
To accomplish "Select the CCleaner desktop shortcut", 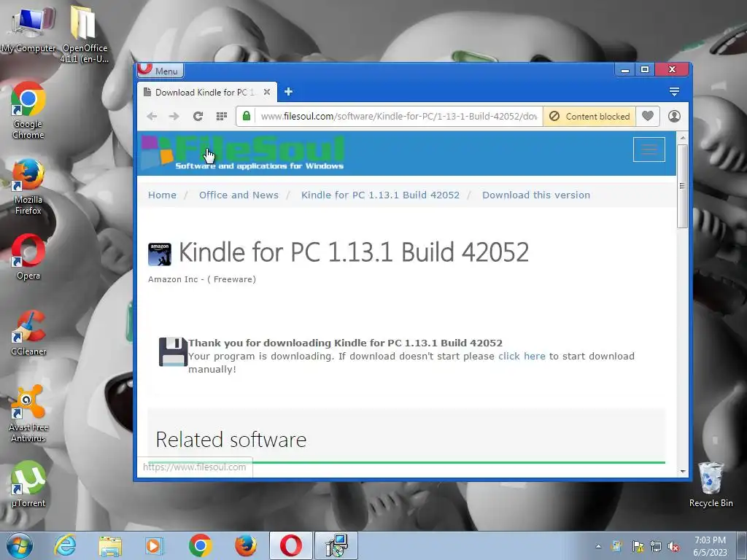I will tap(28, 332).
